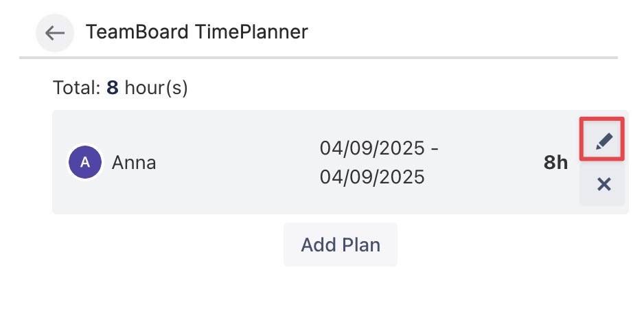Edit Anna's plan with the pencil icon
The image size is (644, 316).
pyautogui.click(x=603, y=142)
